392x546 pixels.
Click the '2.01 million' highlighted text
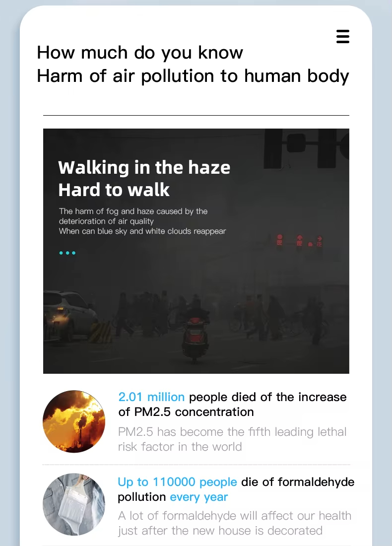click(x=151, y=397)
